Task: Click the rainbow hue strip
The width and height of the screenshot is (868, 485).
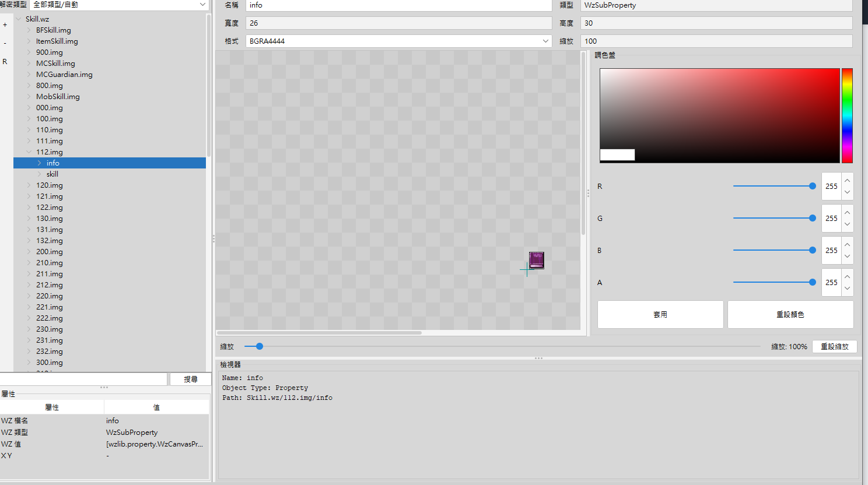Action: tap(847, 115)
